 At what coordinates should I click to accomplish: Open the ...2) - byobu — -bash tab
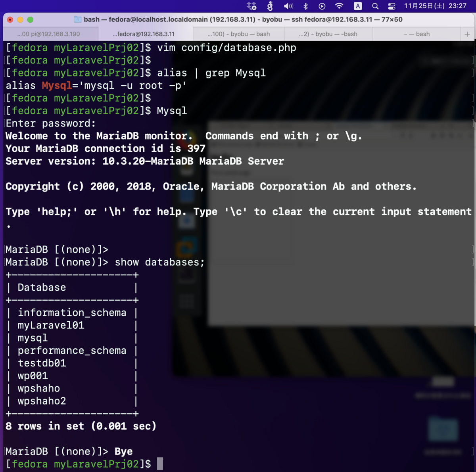[x=328, y=34]
